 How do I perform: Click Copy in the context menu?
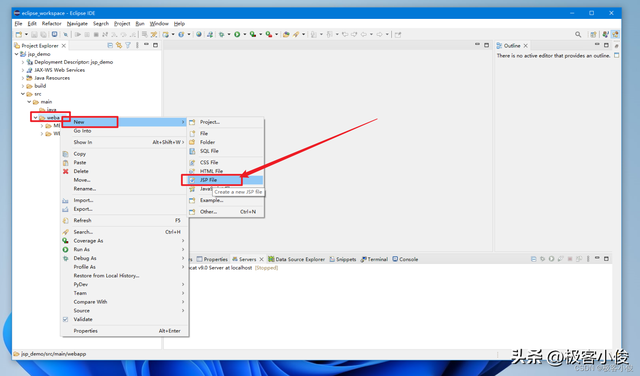[x=124, y=154]
